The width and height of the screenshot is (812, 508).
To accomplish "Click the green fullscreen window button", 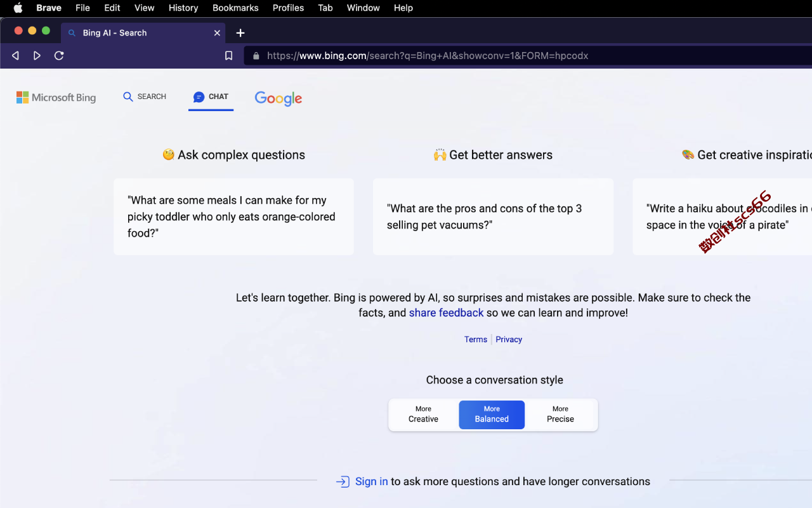I will click(x=46, y=30).
